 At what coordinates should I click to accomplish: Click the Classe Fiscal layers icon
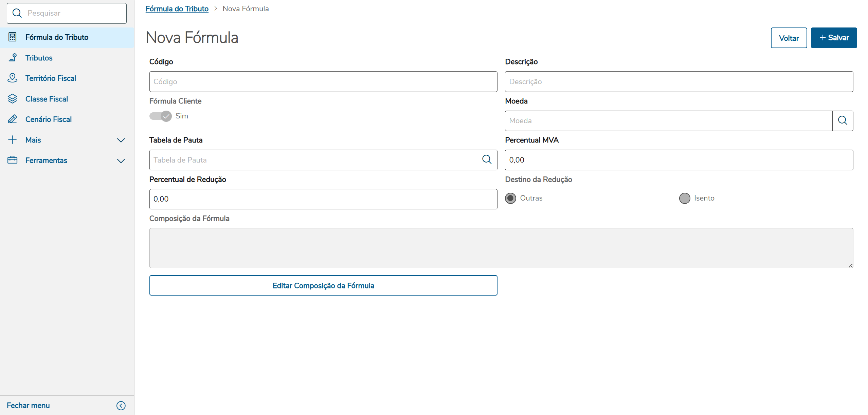pyautogui.click(x=13, y=99)
